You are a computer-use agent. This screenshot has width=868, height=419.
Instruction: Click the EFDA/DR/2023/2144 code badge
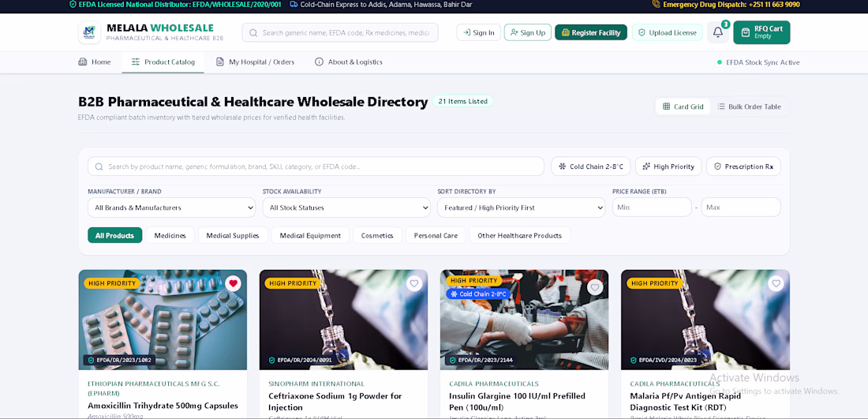[x=481, y=360]
